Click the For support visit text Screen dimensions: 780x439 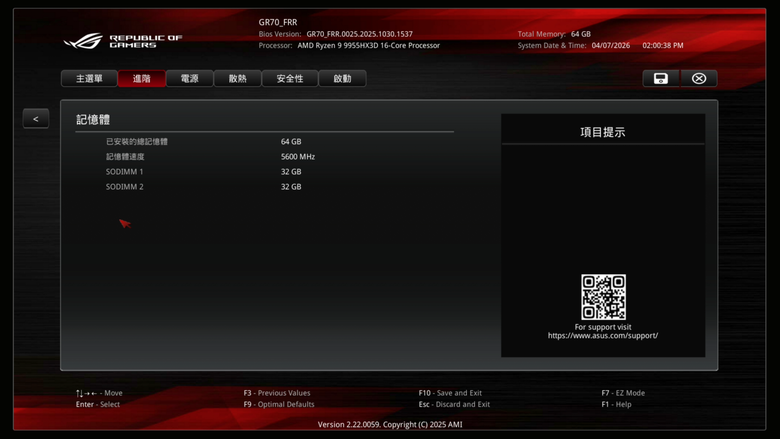pyautogui.click(x=603, y=327)
